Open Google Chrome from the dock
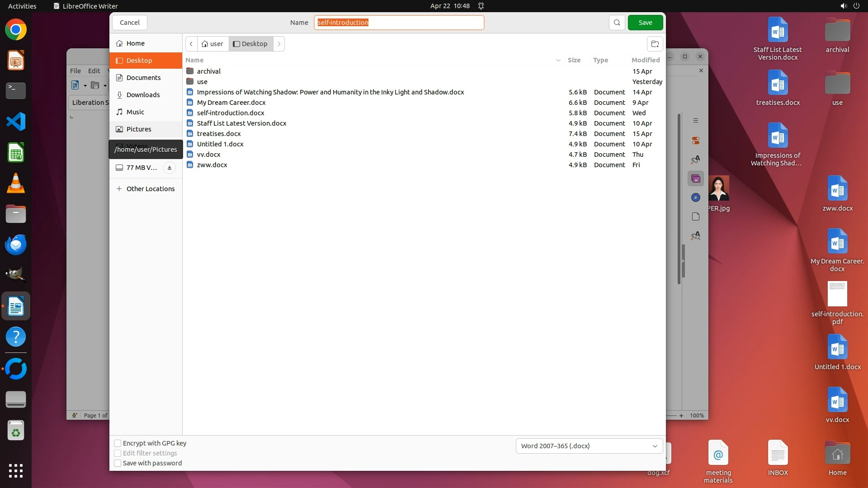The width and height of the screenshot is (868, 488). pos(16,30)
